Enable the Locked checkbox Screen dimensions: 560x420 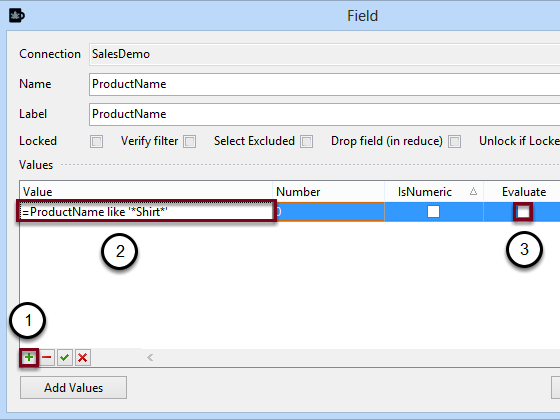click(x=96, y=141)
